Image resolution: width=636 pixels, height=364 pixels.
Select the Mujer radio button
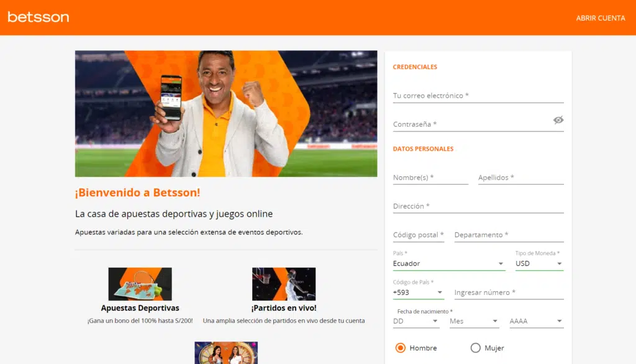pyautogui.click(x=475, y=348)
